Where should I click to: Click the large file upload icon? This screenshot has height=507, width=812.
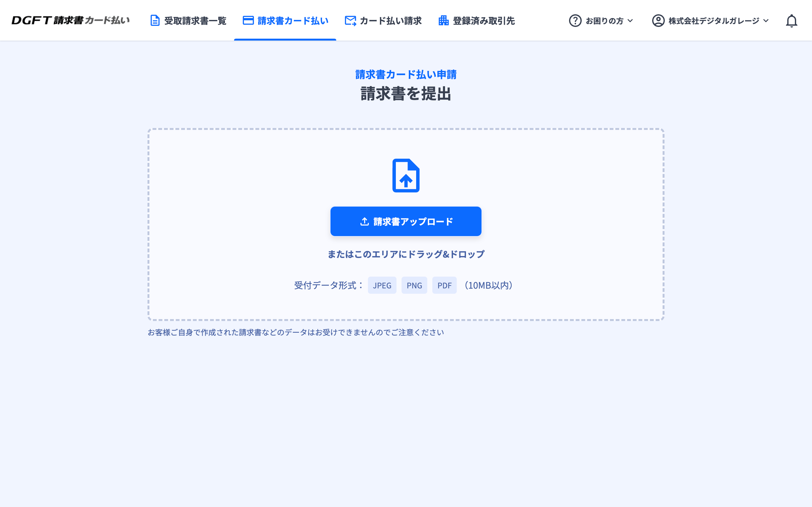click(x=406, y=175)
